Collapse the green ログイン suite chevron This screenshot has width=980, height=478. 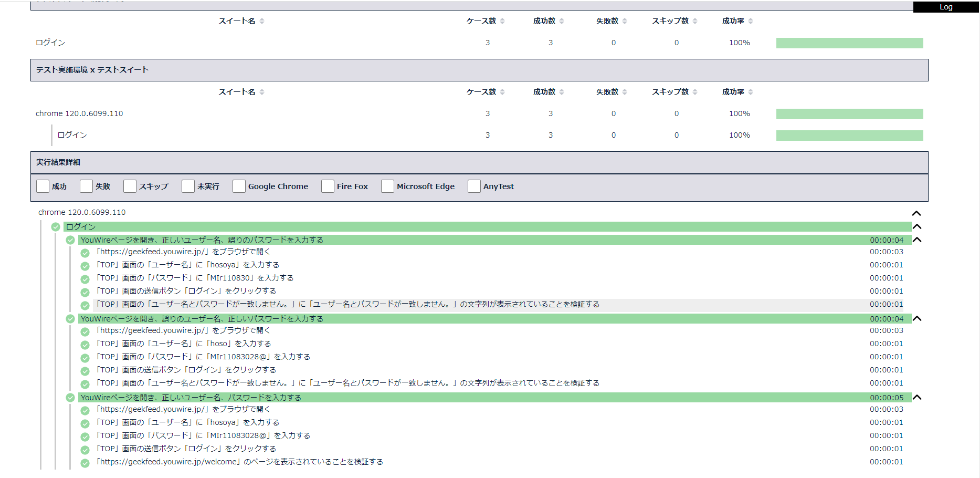click(917, 226)
